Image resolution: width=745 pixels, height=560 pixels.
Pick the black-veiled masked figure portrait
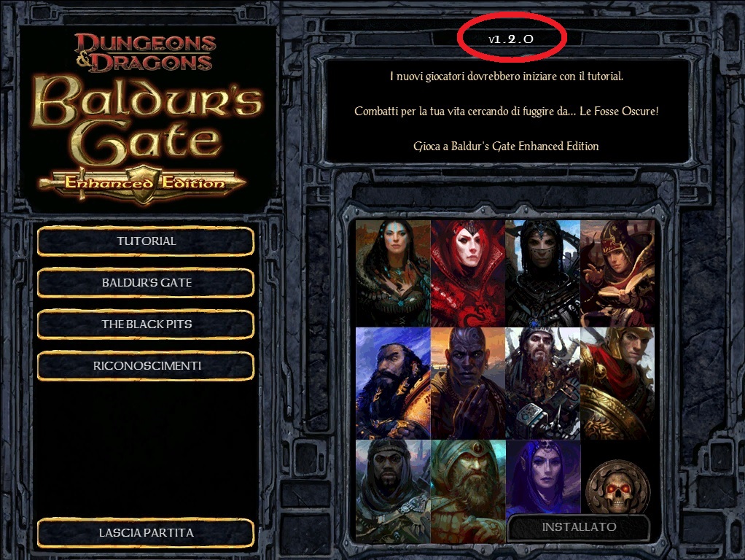pyautogui.click(x=542, y=273)
